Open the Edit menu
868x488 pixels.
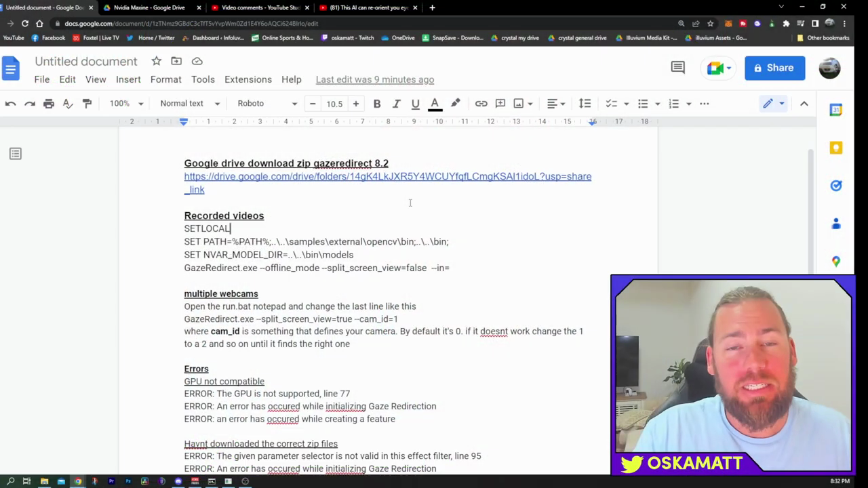tap(67, 79)
